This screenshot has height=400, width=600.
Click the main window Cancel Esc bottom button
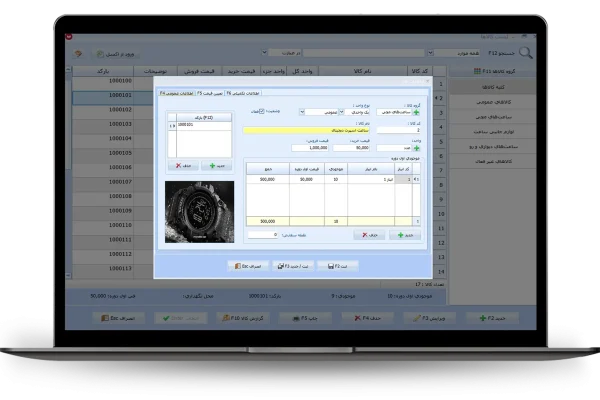[118, 318]
